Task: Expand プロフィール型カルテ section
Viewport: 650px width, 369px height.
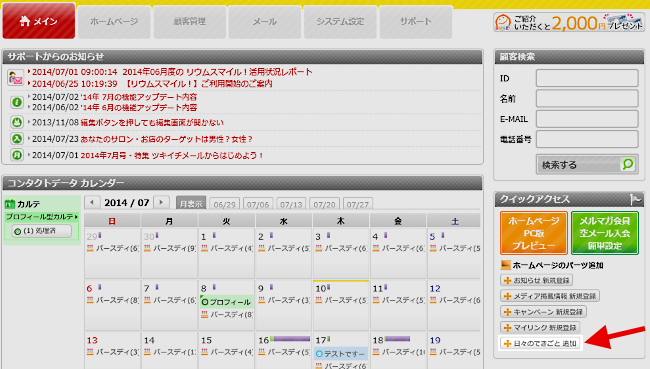Action: pos(42,217)
